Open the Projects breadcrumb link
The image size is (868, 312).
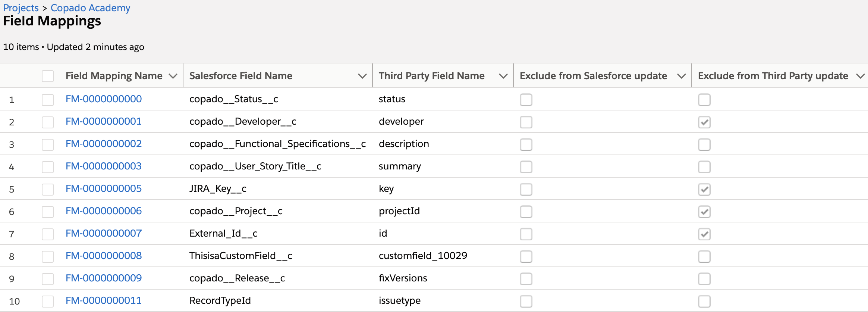click(21, 8)
